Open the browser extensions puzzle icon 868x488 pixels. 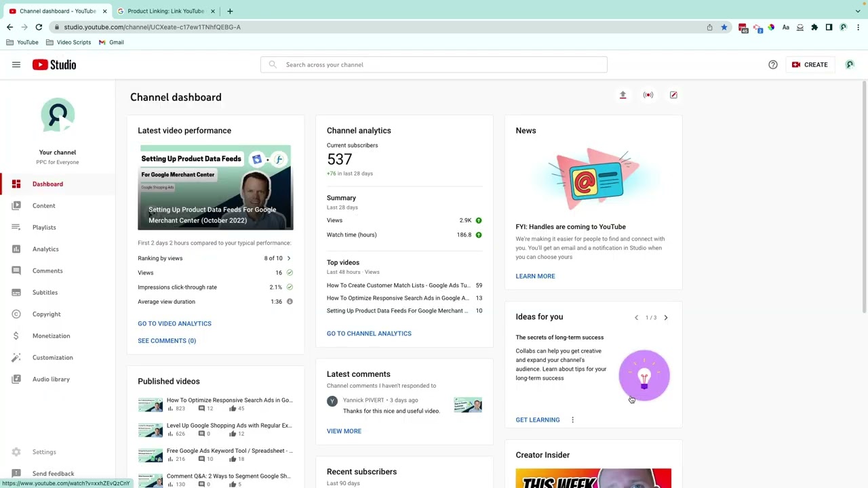[814, 27]
